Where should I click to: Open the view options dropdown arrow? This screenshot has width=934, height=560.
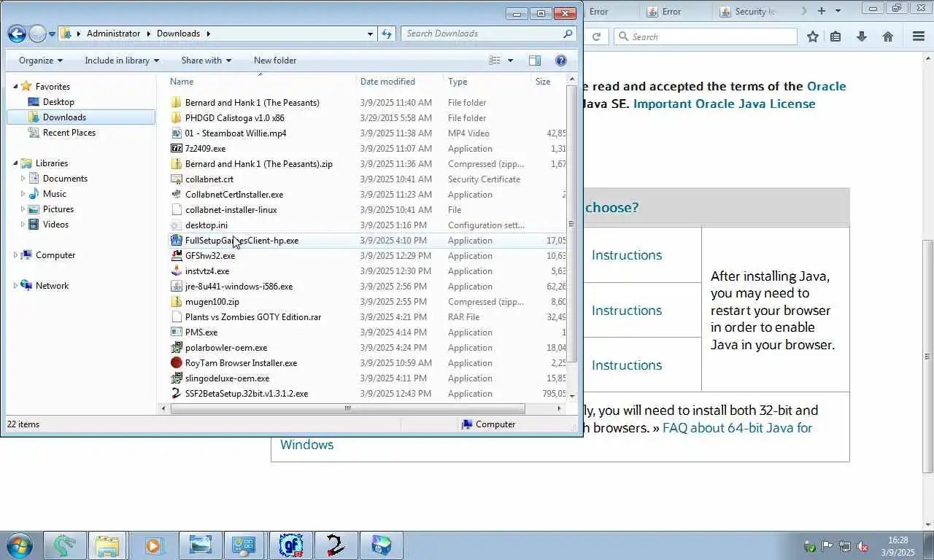tap(510, 61)
